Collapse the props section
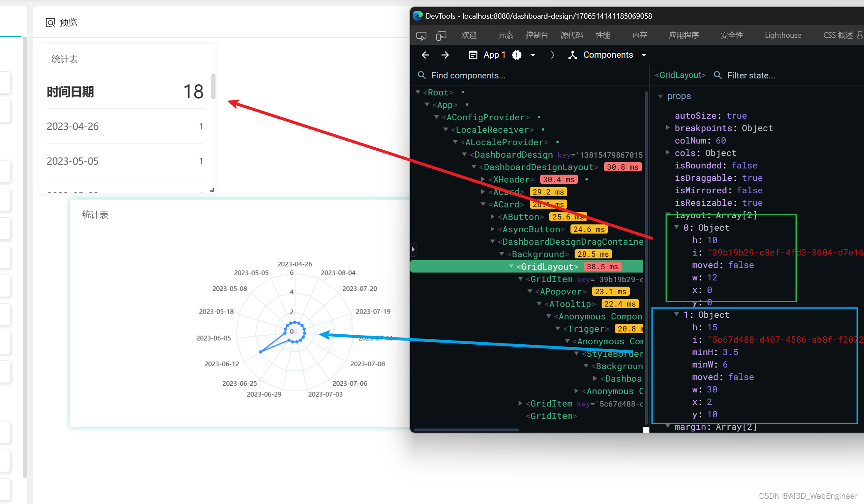 coord(660,96)
